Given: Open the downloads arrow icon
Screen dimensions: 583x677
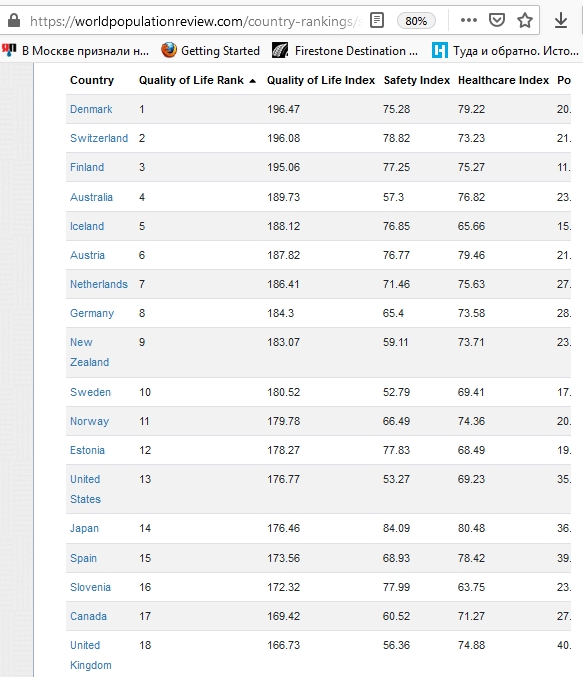Looking at the screenshot, I should tap(561, 20).
